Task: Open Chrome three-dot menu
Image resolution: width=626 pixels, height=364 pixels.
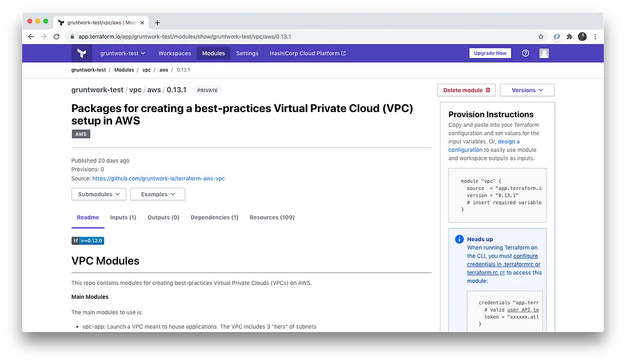Action: point(595,37)
